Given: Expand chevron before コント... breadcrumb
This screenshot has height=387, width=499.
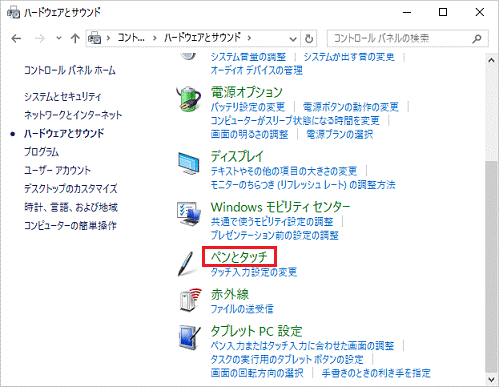Looking at the screenshot, I should click(108, 38).
